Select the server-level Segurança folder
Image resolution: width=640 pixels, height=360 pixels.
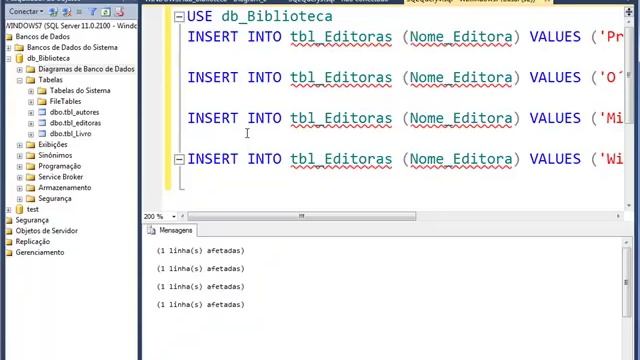coord(32,220)
